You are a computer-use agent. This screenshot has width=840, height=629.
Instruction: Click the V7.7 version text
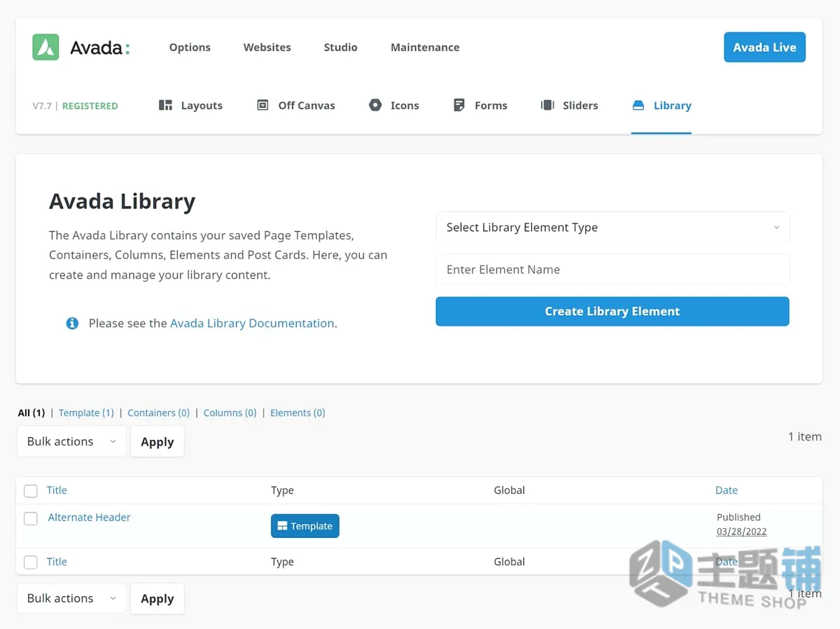42,106
